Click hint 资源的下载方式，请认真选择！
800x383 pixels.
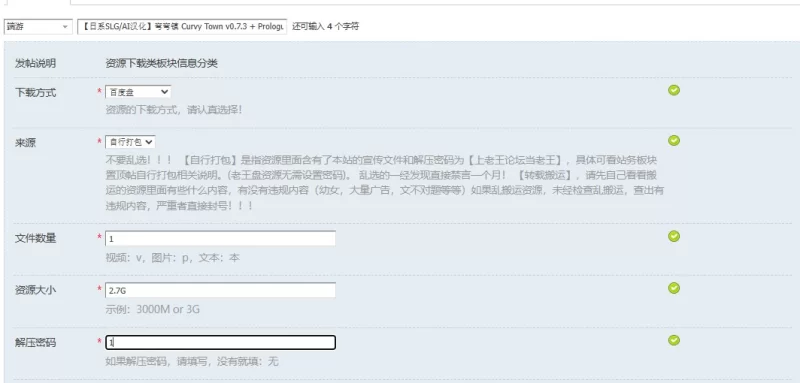(x=173, y=110)
